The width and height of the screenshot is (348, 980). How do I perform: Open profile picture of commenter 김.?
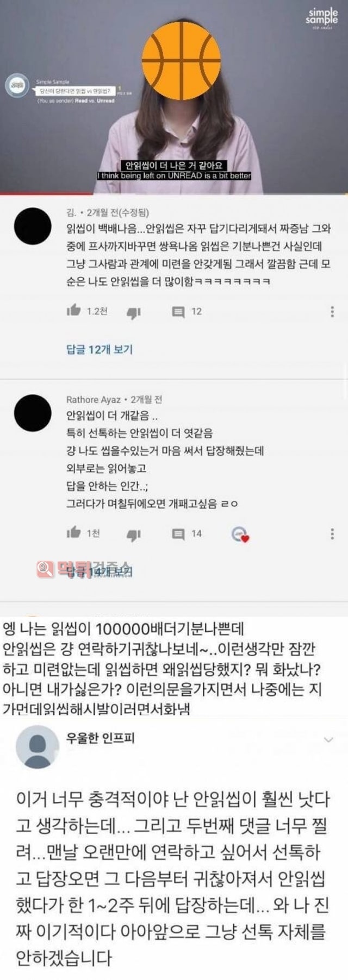(x=33, y=226)
